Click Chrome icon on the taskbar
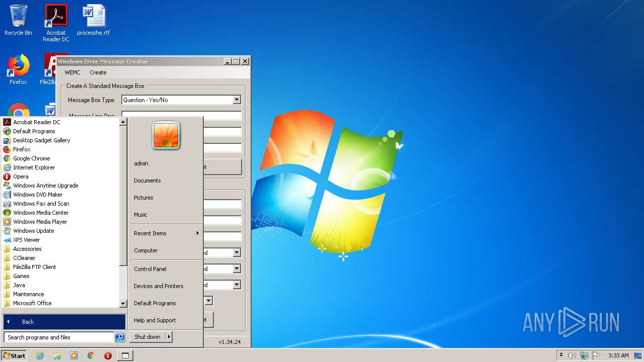 (91, 355)
